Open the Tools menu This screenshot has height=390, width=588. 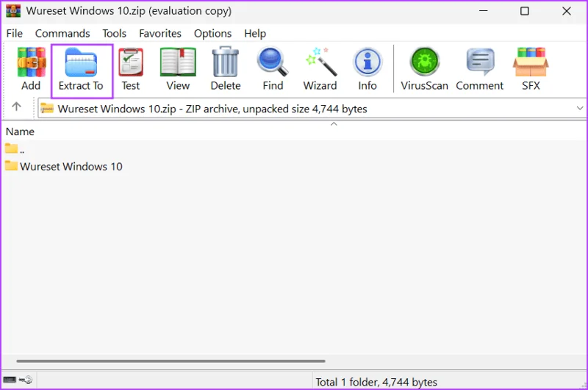point(115,34)
